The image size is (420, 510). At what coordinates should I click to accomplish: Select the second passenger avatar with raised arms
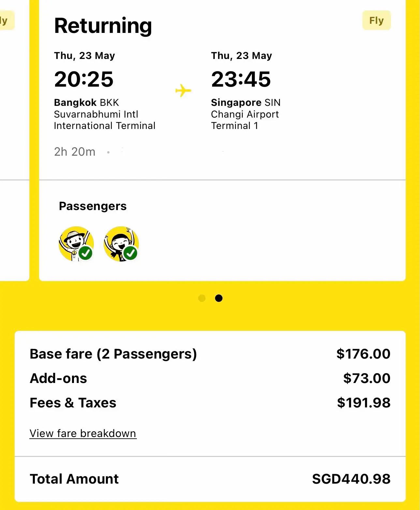click(x=121, y=243)
